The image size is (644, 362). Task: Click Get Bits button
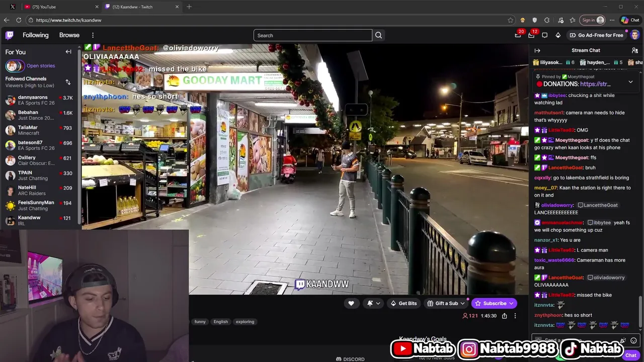tap(404, 303)
